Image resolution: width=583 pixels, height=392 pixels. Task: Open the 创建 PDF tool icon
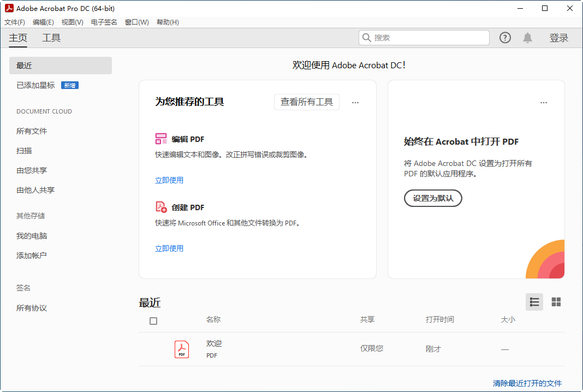click(160, 207)
